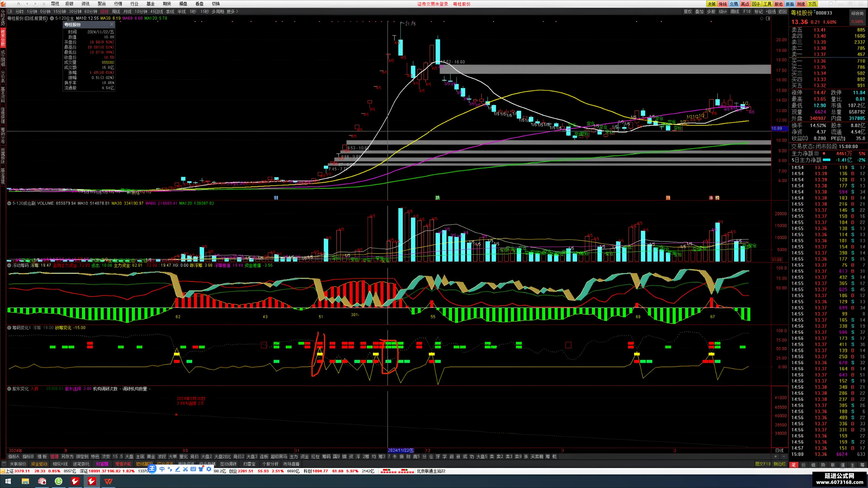The image size is (868, 488).
Task: Toggle the 主力净额 small box icon
Action: 816,153
